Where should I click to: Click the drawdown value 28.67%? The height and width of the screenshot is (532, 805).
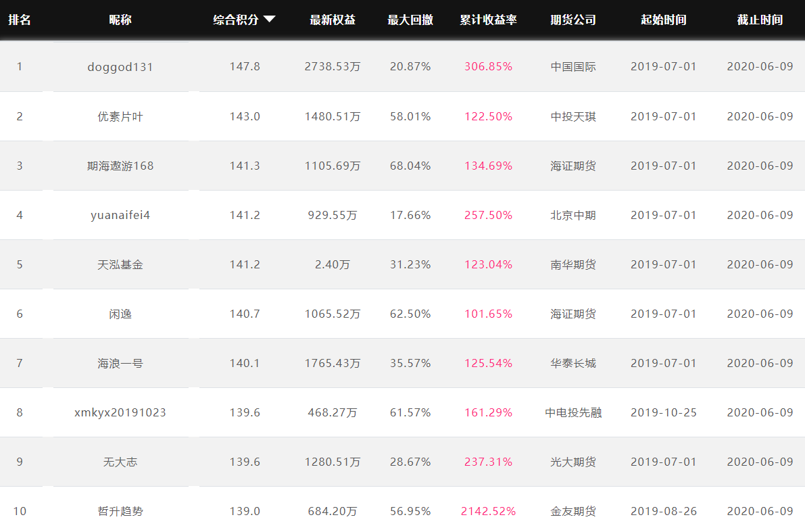[x=410, y=462]
